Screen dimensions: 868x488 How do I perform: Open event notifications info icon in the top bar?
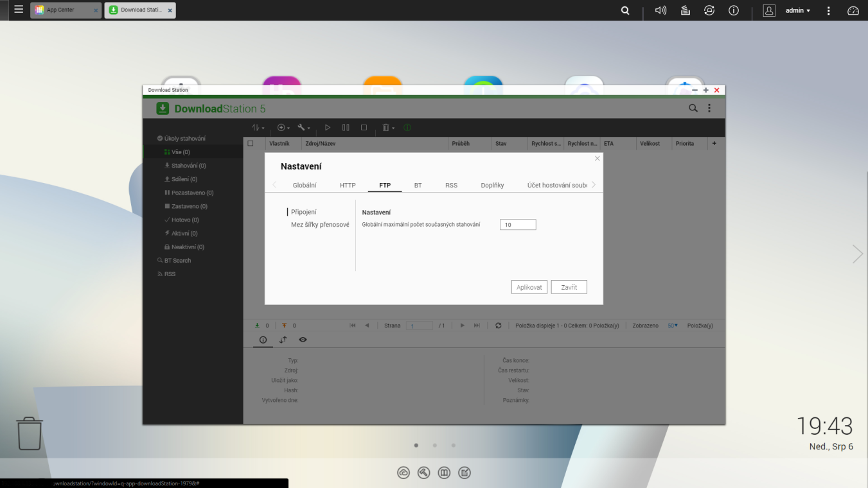[x=734, y=10]
